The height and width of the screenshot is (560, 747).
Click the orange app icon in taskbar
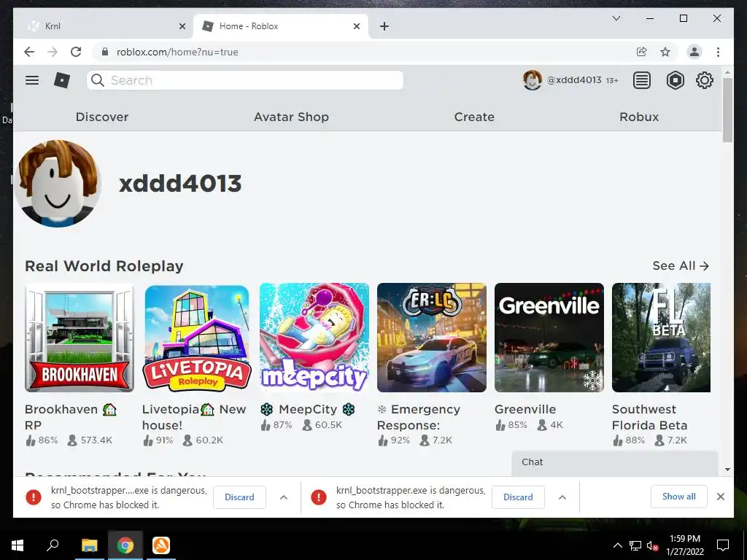pyautogui.click(x=161, y=545)
